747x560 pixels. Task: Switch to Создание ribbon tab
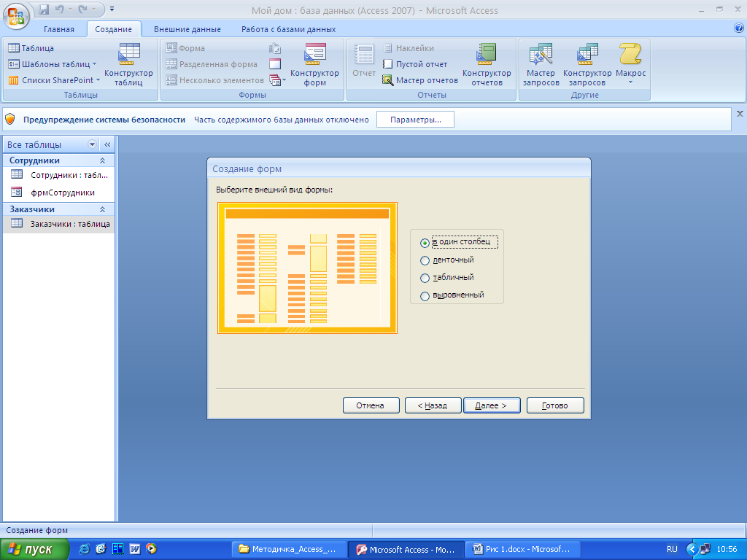point(113,29)
